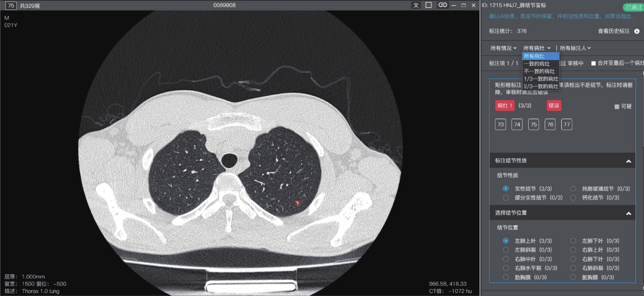This screenshot has height=296, width=644.
Task: Collapse the 标注结节性质 section
Action: click(x=629, y=161)
